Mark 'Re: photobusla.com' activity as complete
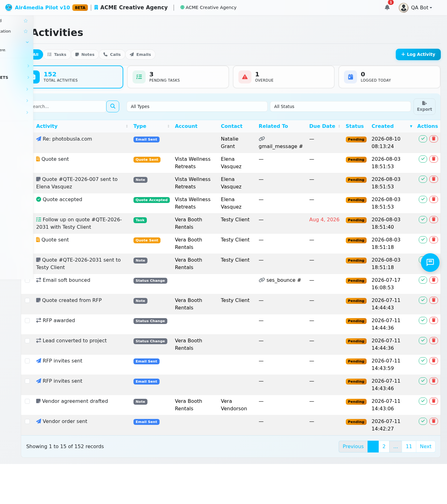This screenshot has height=504, width=447. coord(423,139)
